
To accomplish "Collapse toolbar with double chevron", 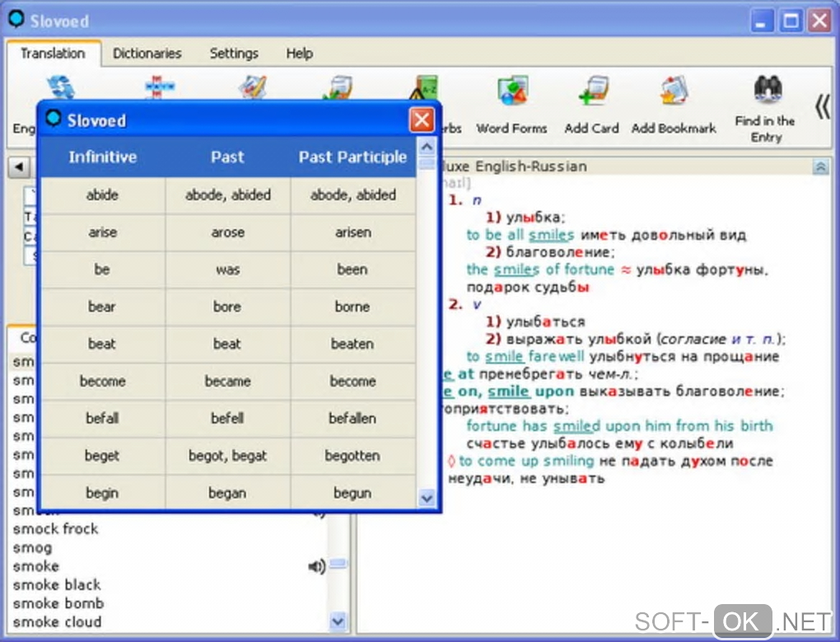I will 823,106.
